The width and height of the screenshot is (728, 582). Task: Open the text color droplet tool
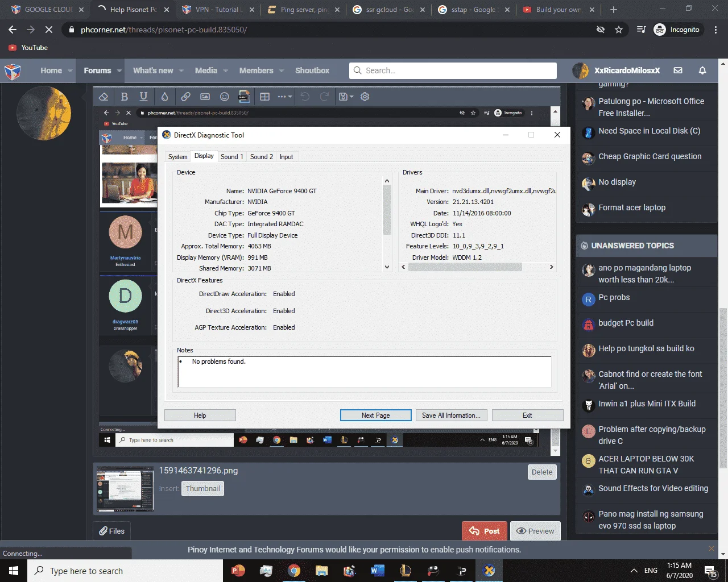coord(164,97)
